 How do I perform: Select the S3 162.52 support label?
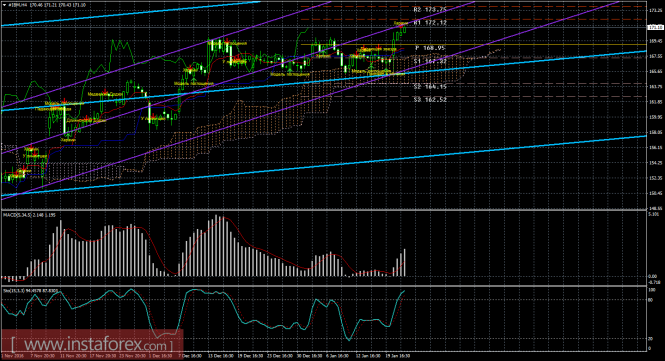pos(430,100)
